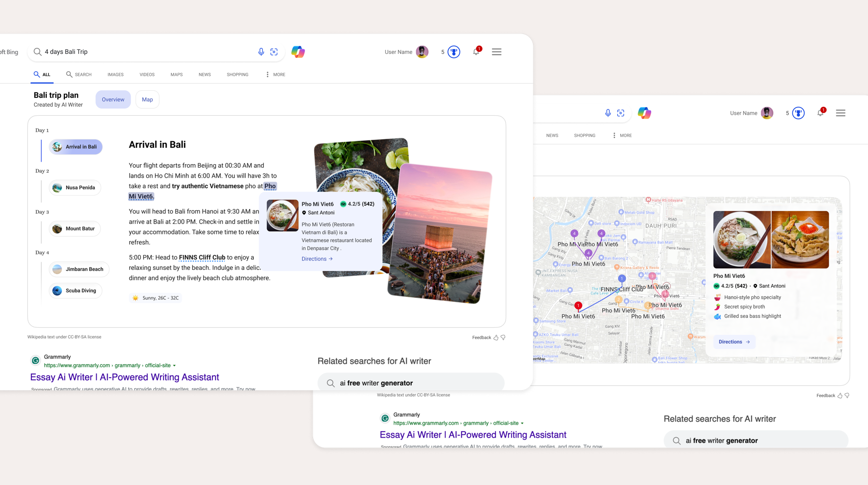Click the microphone icon in the front search bar
Screen dimensions: 868x485
click(x=261, y=52)
